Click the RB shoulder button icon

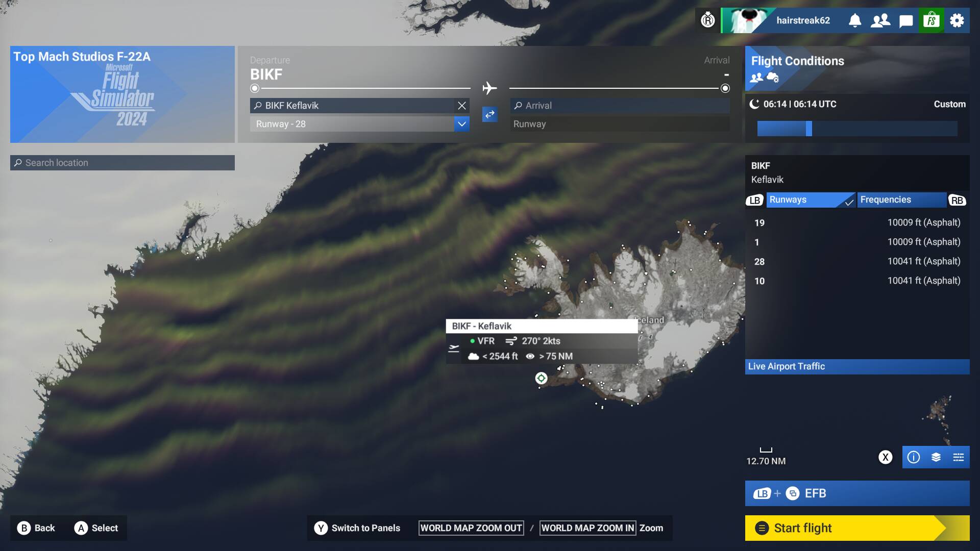pyautogui.click(x=957, y=201)
